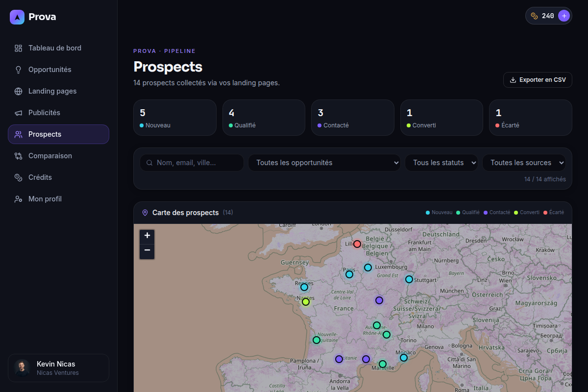588x392 pixels.
Task: Click the globe Landing pages icon
Action: 19,91
